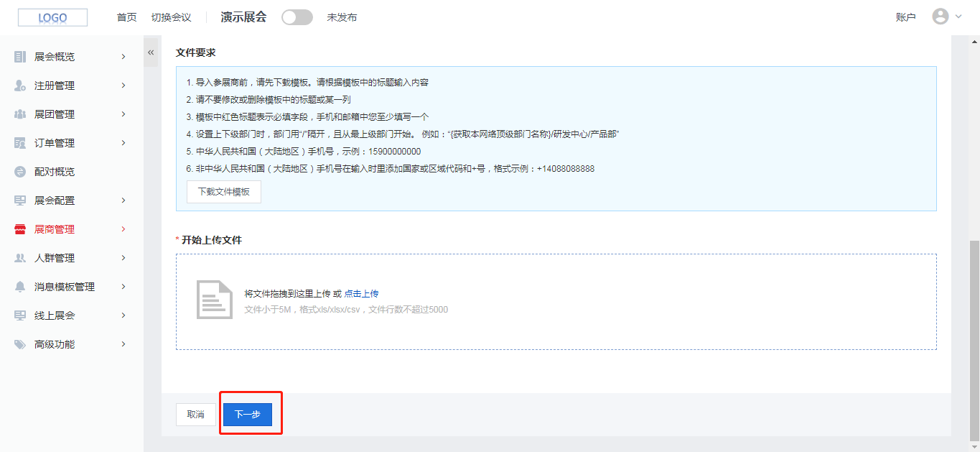The image size is (980, 452).
Task: Click the 消息模板管理 bell icon
Action: 20,287
